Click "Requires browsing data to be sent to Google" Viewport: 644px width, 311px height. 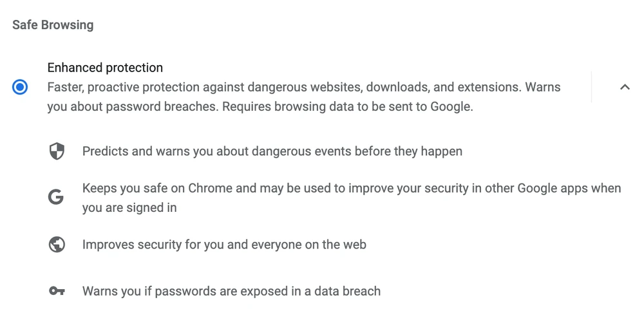tap(348, 106)
